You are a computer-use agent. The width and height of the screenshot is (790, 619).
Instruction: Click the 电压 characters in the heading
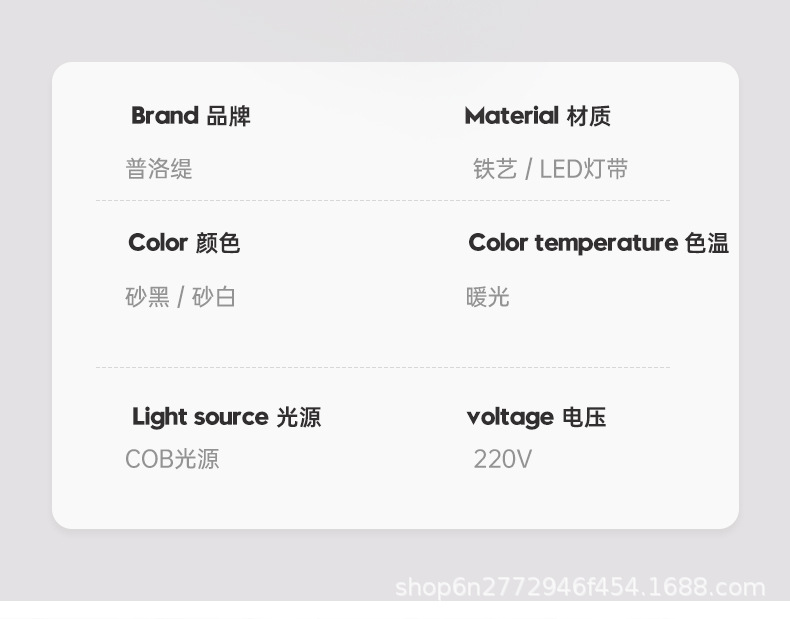[x=584, y=417]
